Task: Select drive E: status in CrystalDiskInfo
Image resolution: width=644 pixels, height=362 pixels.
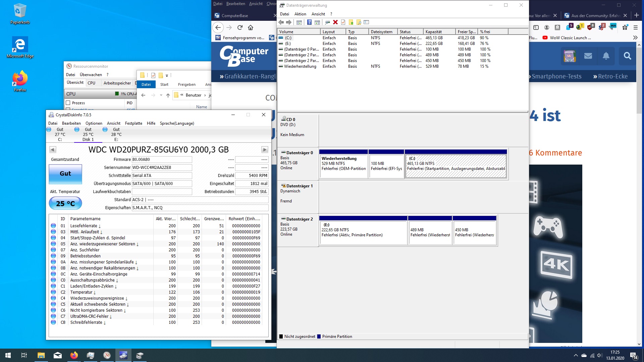Action: coord(116,134)
